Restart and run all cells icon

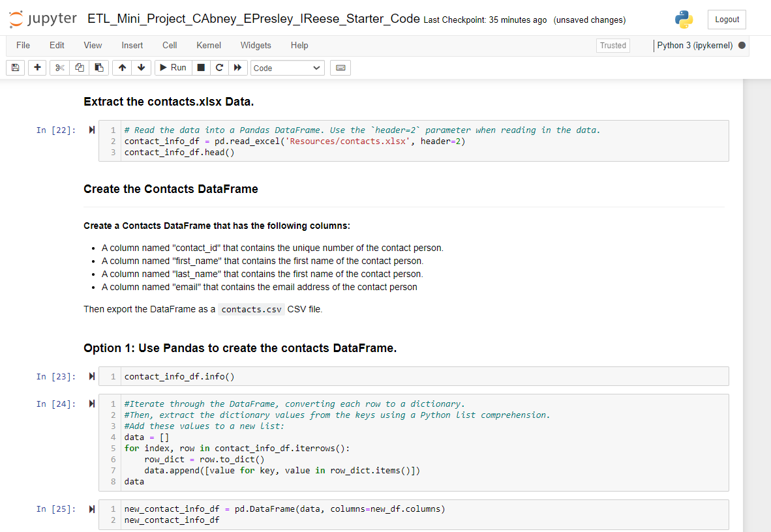click(237, 67)
